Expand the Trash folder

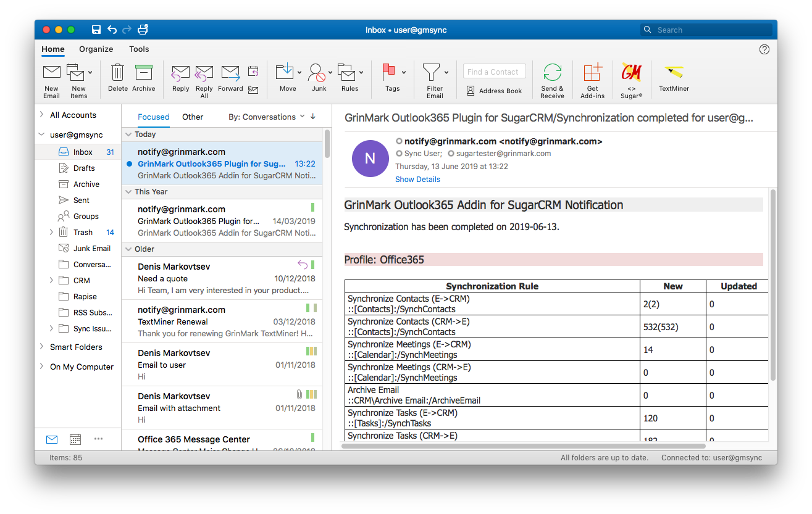point(51,232)
